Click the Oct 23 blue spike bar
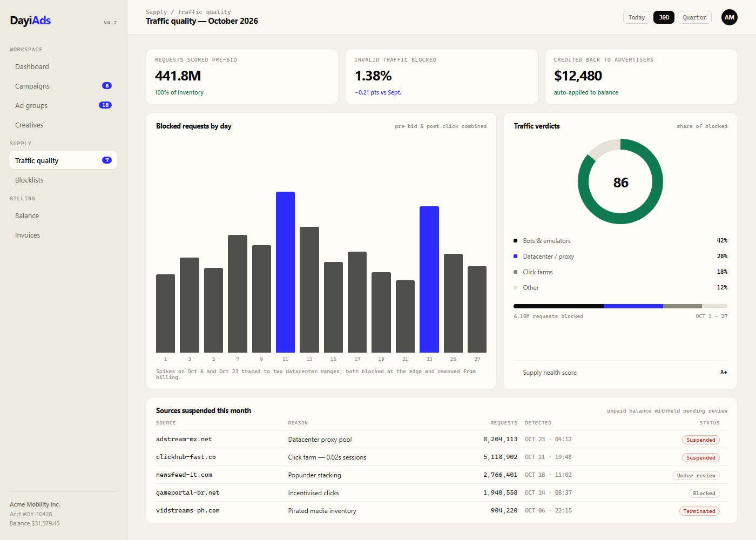This screenshot has width=756, height=540. [x=429, y=279]
